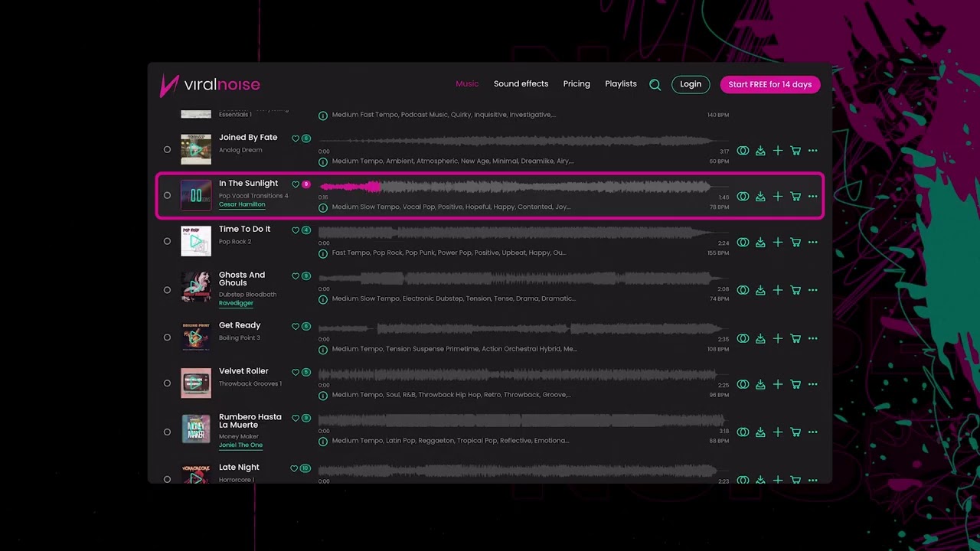Add Rumbero Hasta La Muerte to cart
The width and height of the screenshot is (980, 551).
point(795,432)
